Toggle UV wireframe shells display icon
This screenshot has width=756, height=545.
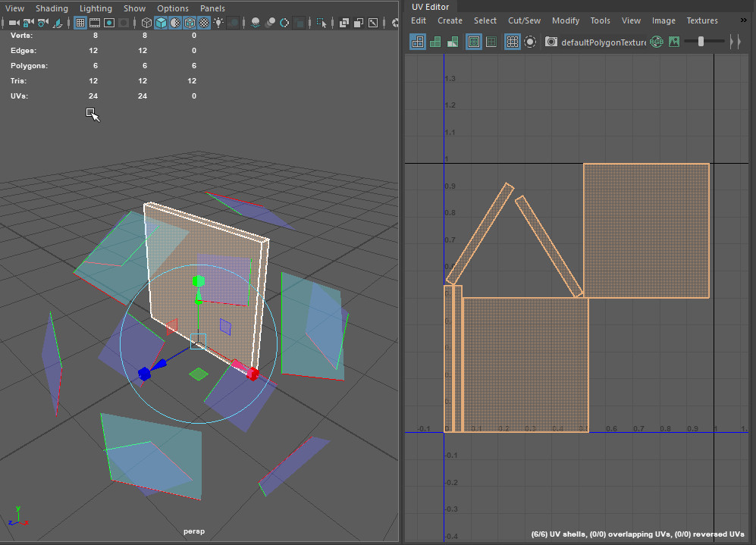point(418,42)
